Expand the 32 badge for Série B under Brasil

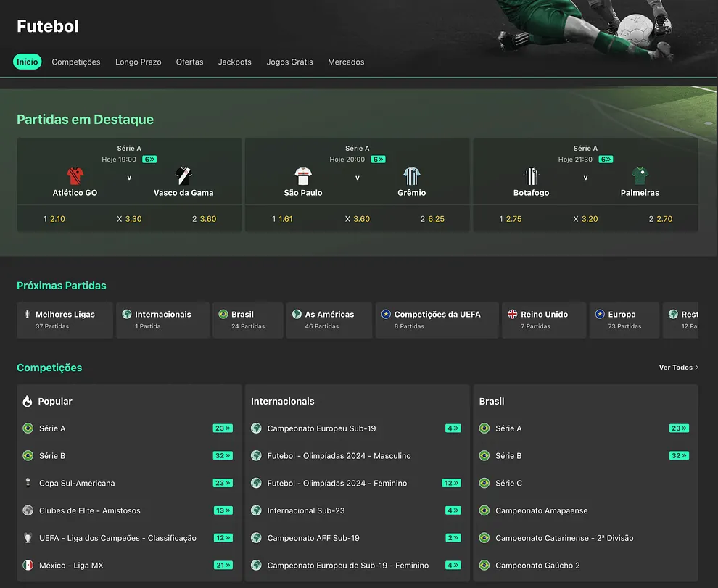coord(679,456)
